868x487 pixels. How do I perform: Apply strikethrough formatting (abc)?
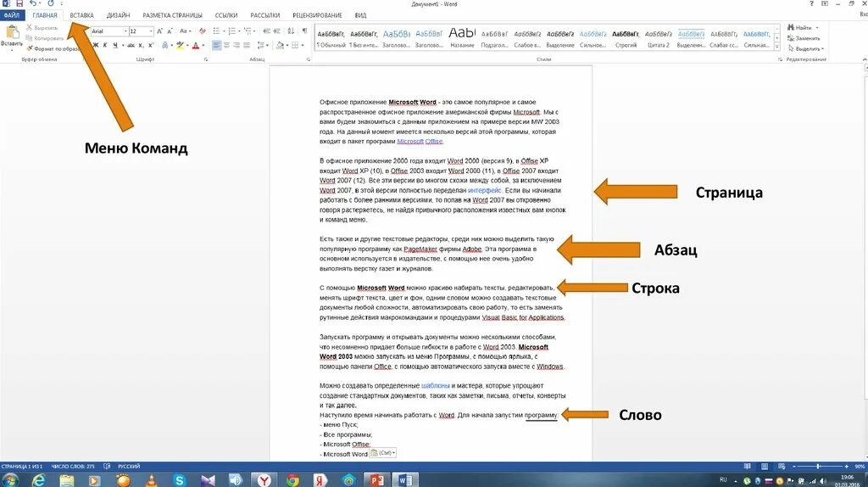(131, 46)
